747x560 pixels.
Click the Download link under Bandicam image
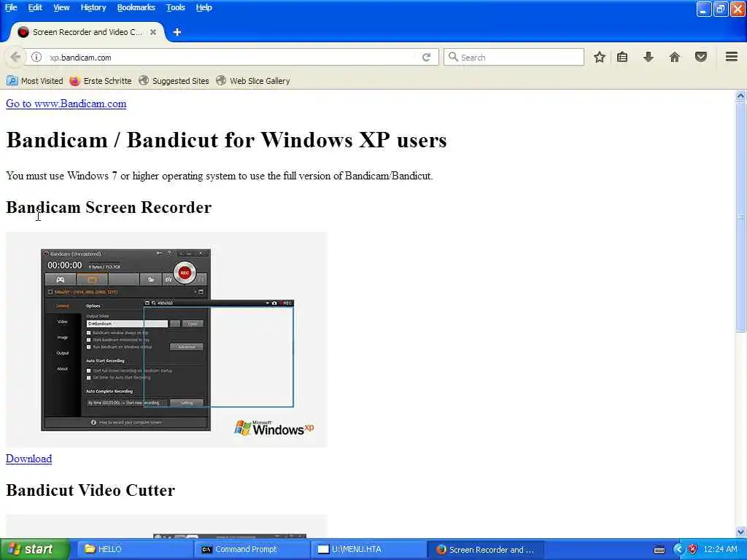(x=28, y=459)
